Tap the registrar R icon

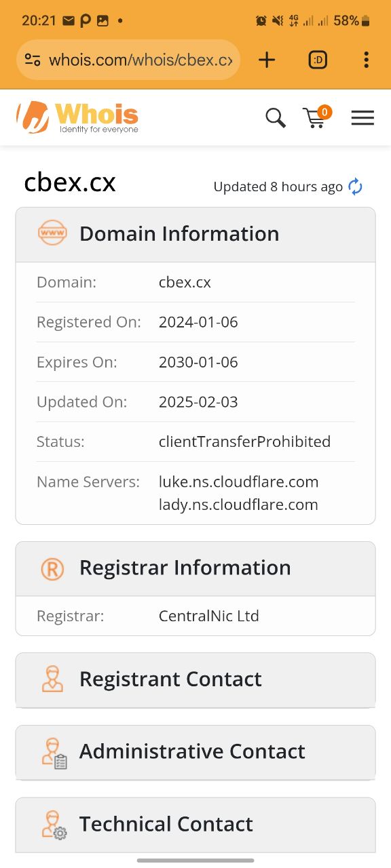[52, 568]
